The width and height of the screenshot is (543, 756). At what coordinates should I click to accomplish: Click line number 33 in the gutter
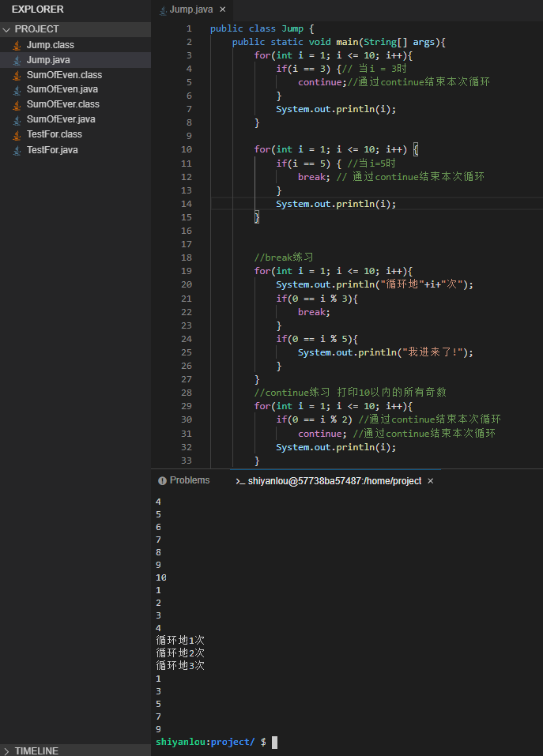pyautogui.click(x=187, y=461)
